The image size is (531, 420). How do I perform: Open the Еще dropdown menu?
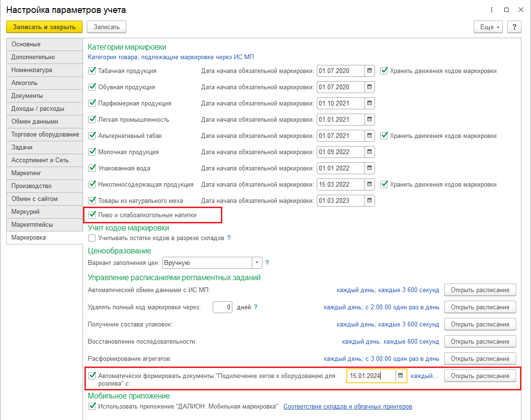coord(488,27)
